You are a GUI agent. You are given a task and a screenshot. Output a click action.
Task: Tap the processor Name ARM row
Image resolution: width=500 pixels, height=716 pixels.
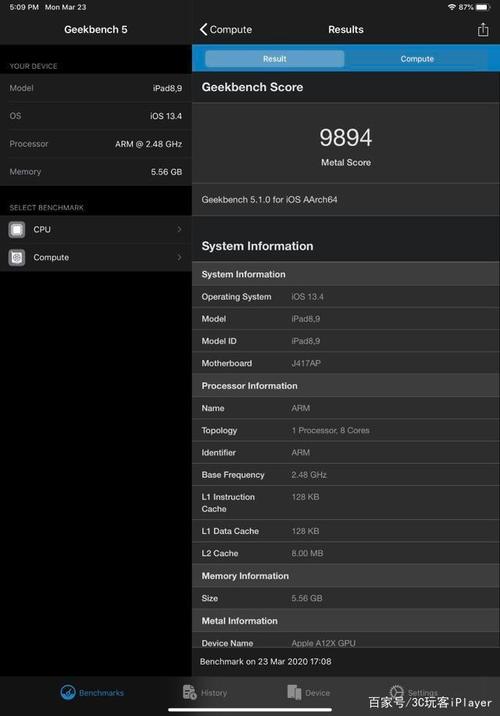pyautogui.click(x=346, y=408)
